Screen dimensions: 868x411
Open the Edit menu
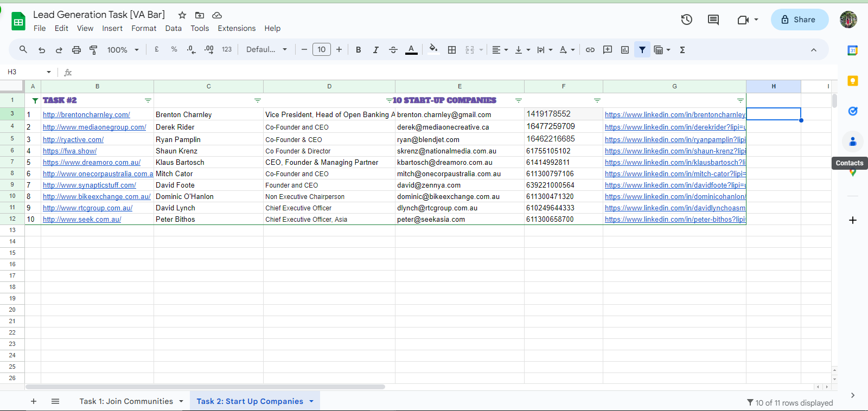61,28
